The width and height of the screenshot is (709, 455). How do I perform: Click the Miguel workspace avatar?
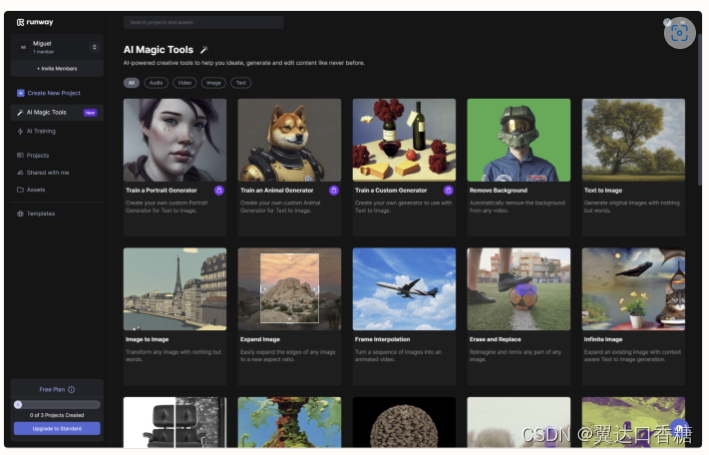(23, 47)
